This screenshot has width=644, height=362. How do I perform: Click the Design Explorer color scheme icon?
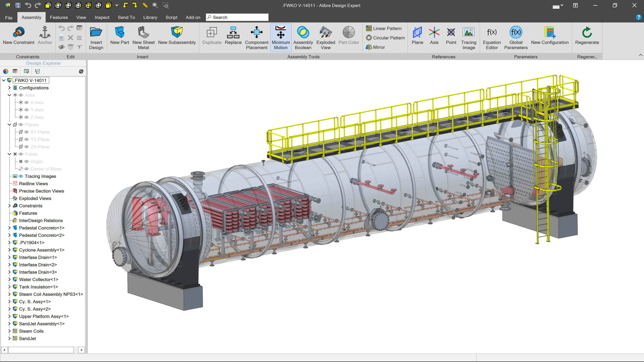6,71
